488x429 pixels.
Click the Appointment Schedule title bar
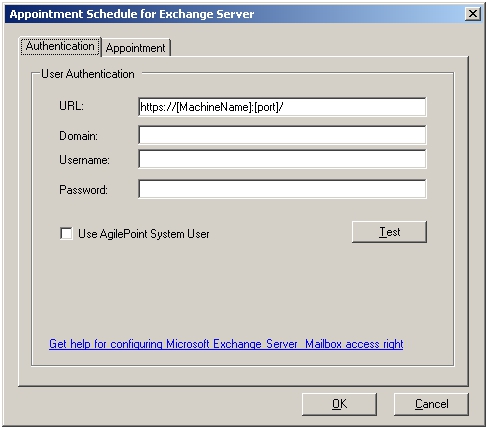[x=233, y=14]
